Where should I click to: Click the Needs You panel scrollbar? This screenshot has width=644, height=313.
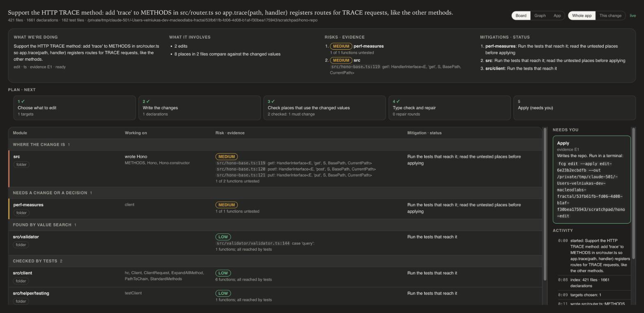coord(634,193)
